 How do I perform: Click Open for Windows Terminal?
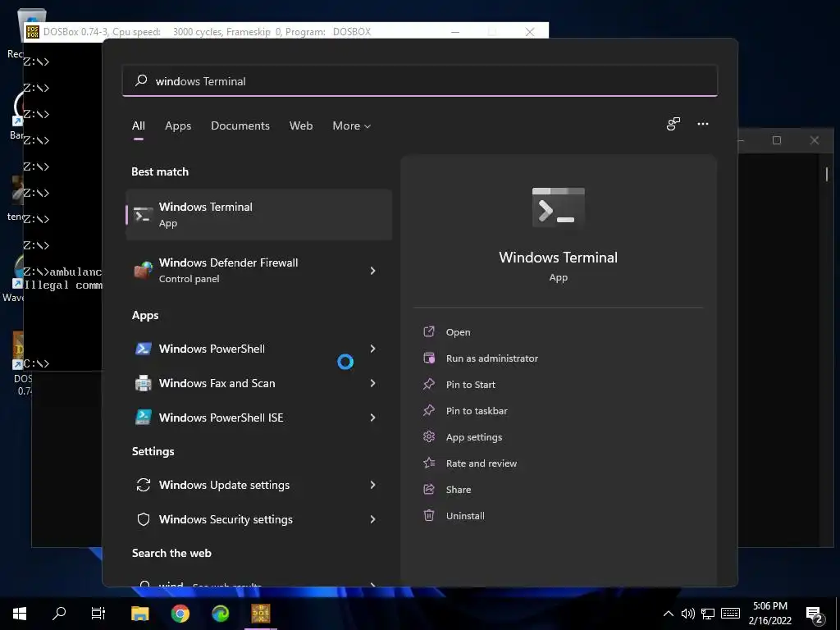(x=458, y=332)
